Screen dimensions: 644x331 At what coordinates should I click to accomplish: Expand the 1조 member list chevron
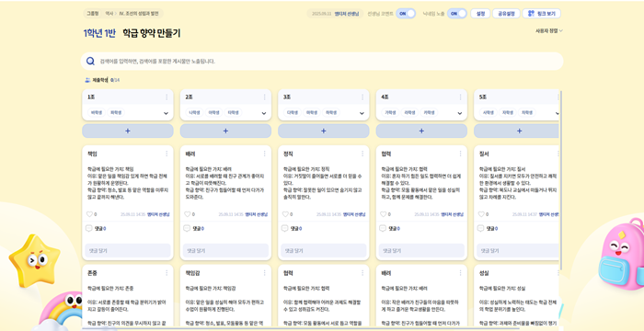point(166,113)
